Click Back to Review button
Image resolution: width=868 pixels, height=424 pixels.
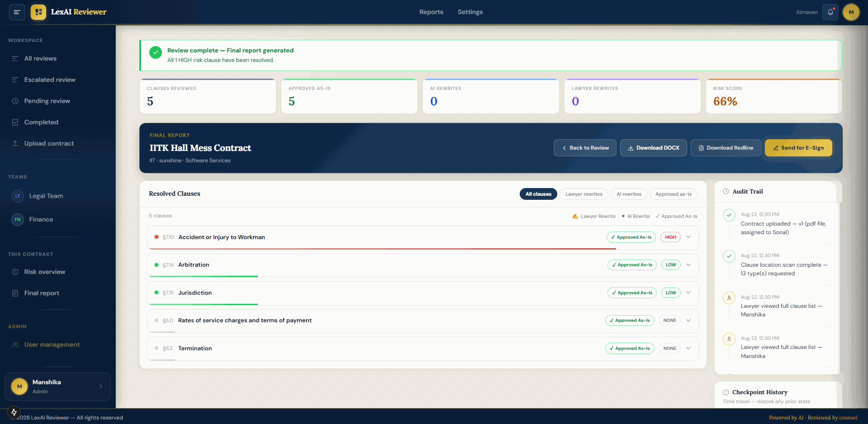pos(585,148)
